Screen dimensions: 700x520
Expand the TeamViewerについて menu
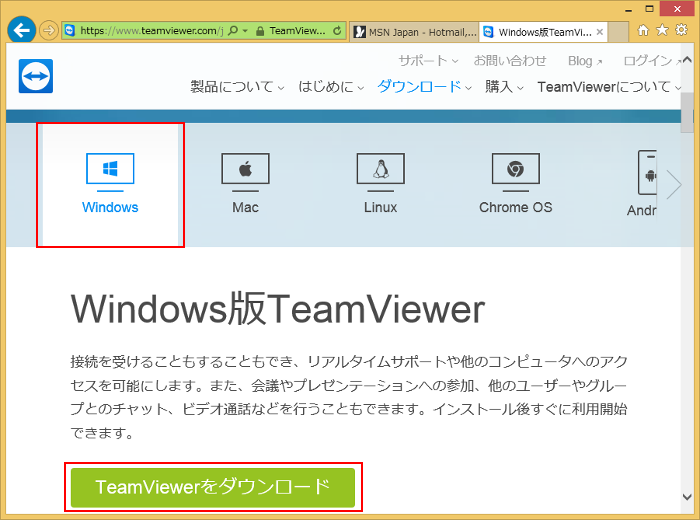(x=609, y=87)
